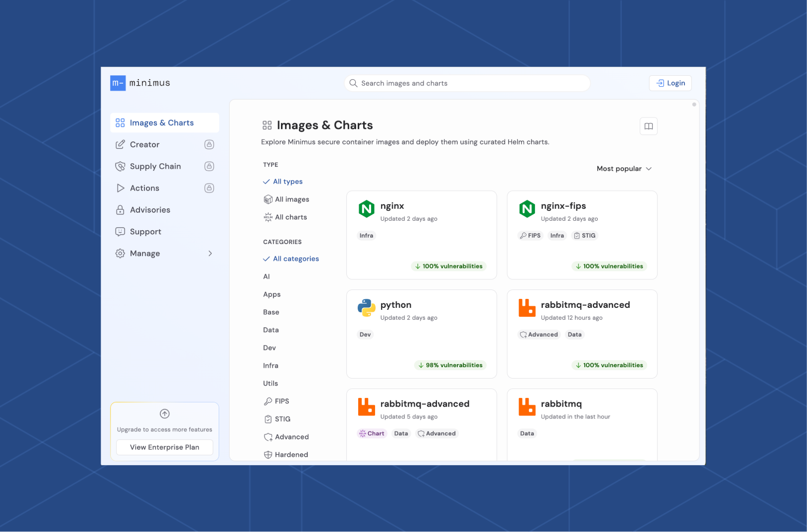Click the Dev tag on python card
Screen dimensions: 807x532
click(x=365, y=335)
